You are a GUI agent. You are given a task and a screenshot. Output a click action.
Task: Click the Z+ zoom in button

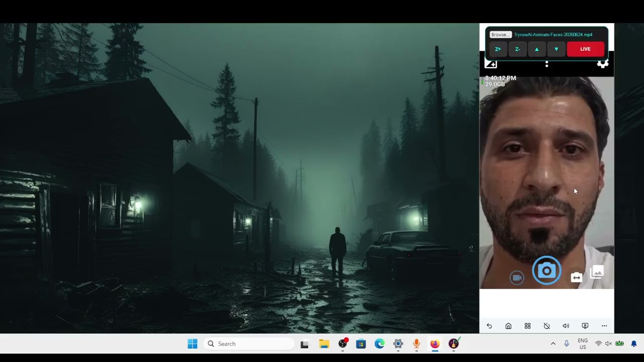pyautogui.click(x=498, y=49)
